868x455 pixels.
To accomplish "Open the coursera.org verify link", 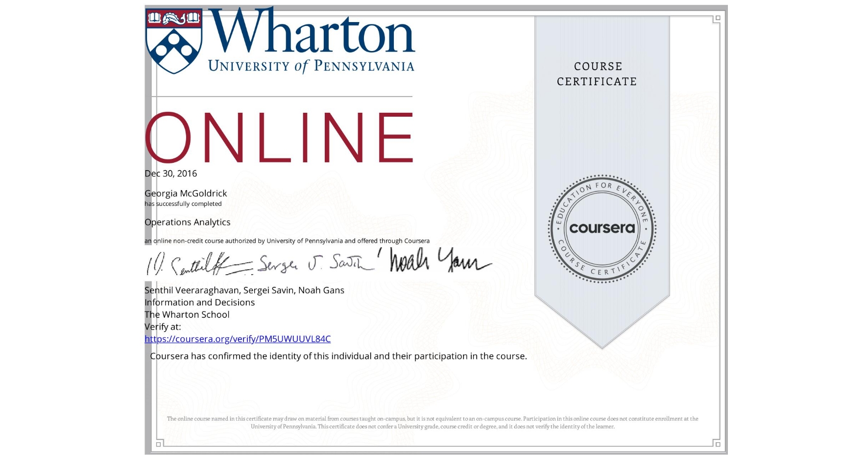I will point(238,339).
